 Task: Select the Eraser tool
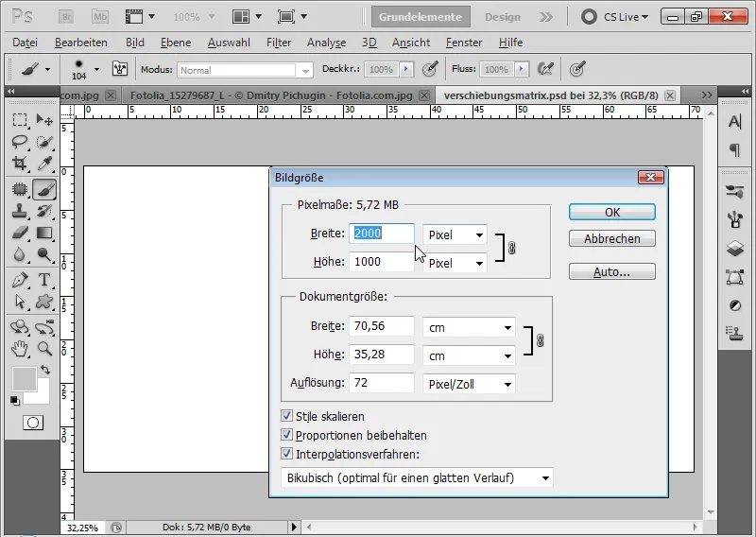(x=20, y=233)
